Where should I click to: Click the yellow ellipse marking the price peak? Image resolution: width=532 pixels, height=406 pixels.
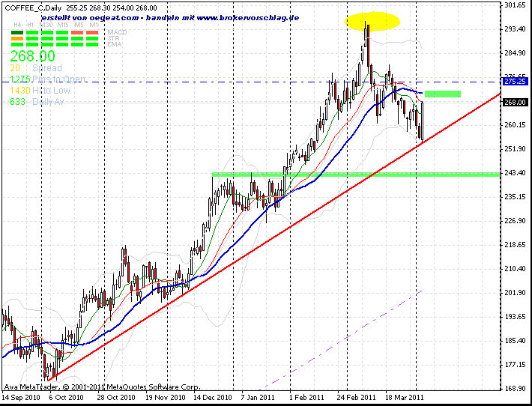tap(372, 22)
